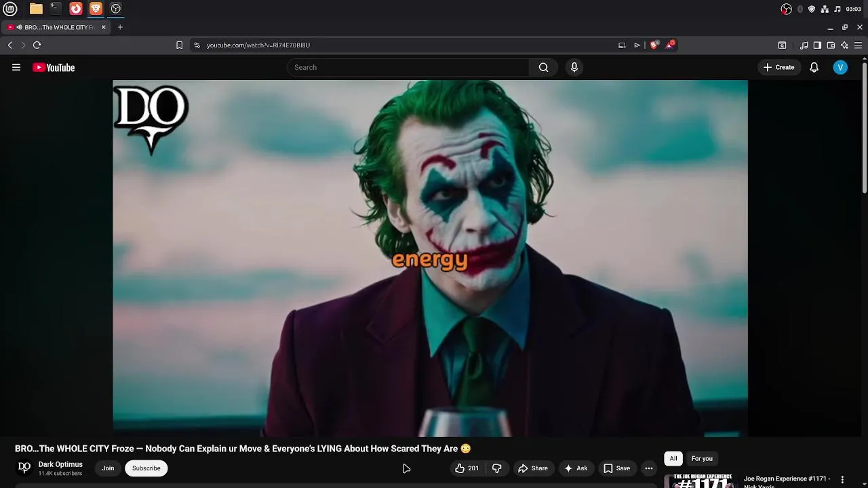Open the tab search toolbar button
The image size is (868, 488).
[x=782, y=45]
